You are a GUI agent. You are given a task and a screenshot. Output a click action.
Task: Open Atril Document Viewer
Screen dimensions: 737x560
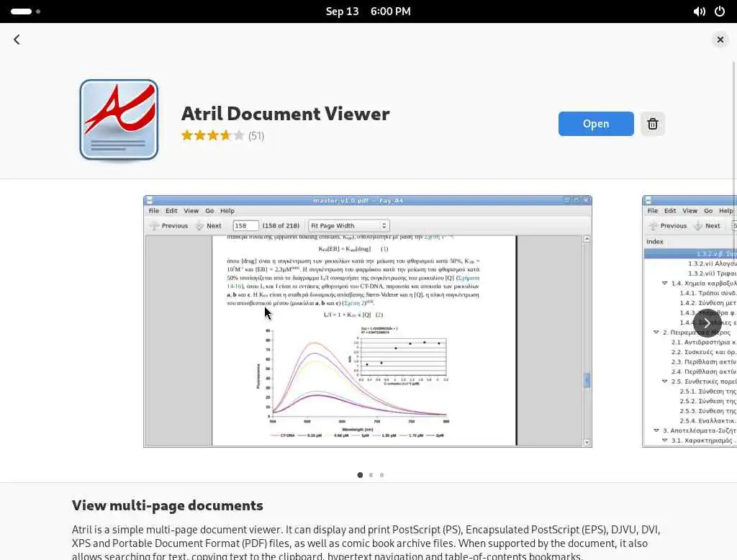(x=596, y=124)
